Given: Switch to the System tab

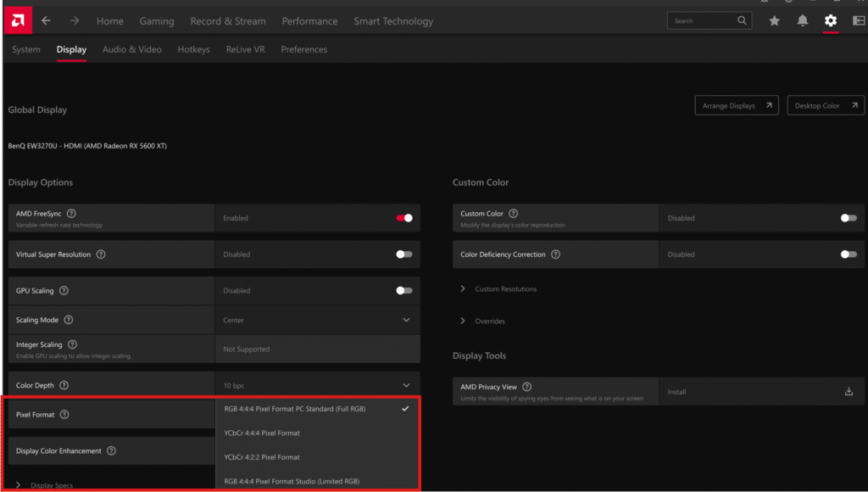Looking at the screenshot, I should tap(26, 49).
